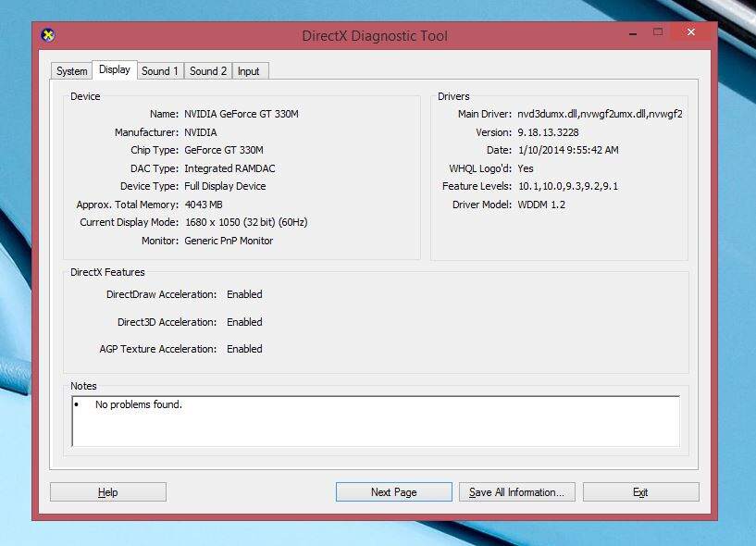
Task: Maximize the DirectX Diagnostic Tool window
Action: tap(658, 31)
